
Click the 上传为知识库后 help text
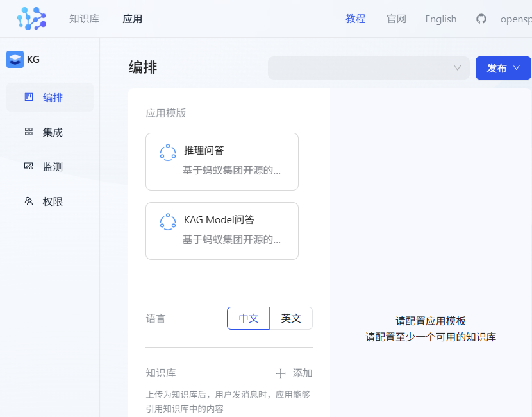pos(228,402)
